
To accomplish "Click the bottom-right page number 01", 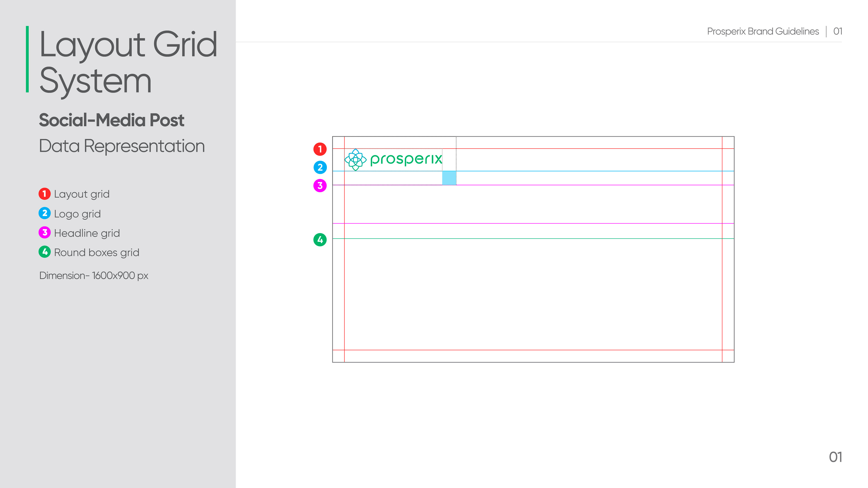I will (835, 457).
